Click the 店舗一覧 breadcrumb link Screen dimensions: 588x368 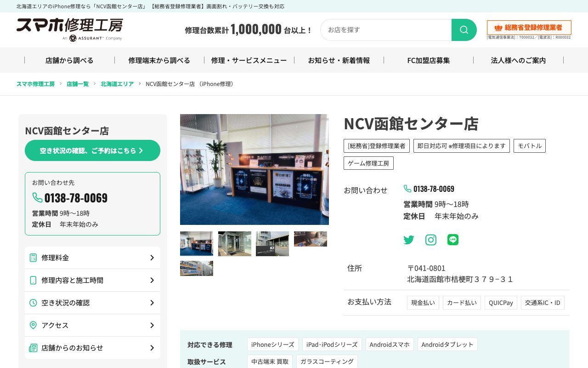(78, 84)
